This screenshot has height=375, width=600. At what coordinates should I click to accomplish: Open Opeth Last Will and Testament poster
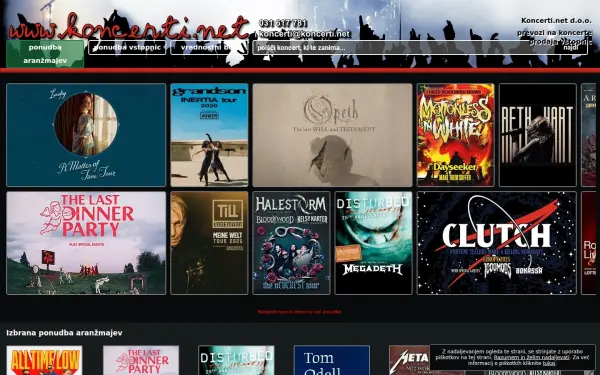pyautogui.click(x=333, y=135)
